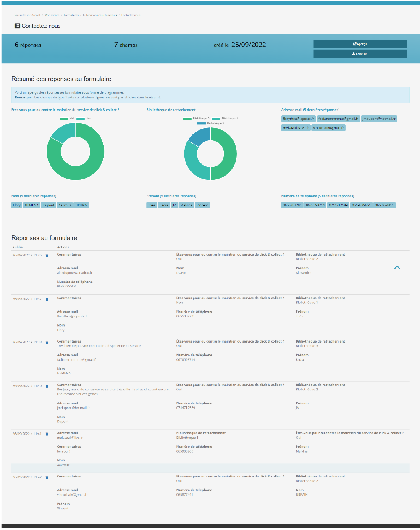This screenshot has width=420, height=530.
Task: Open 'Publications des utilisateurs' breadcrumb
Action: (x=100, y=15)
